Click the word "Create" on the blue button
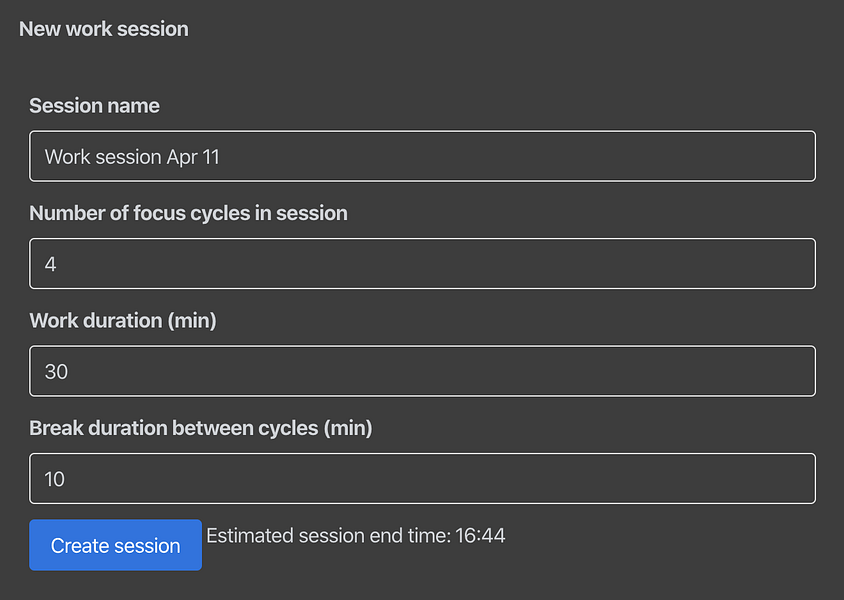 click(x=79, y=546)
